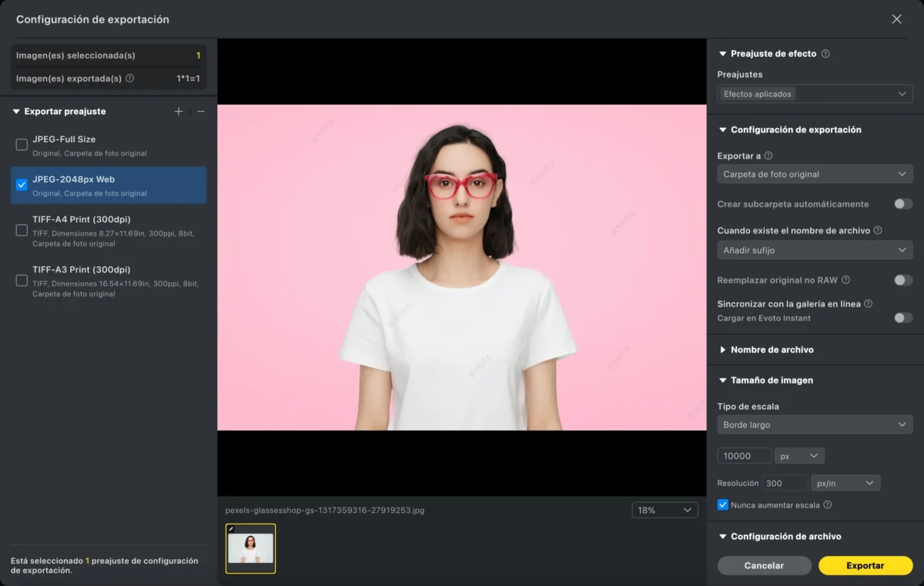Open the Efectos aplicados presets dropdown
The image size is (924, 586).
pos(815,94)
